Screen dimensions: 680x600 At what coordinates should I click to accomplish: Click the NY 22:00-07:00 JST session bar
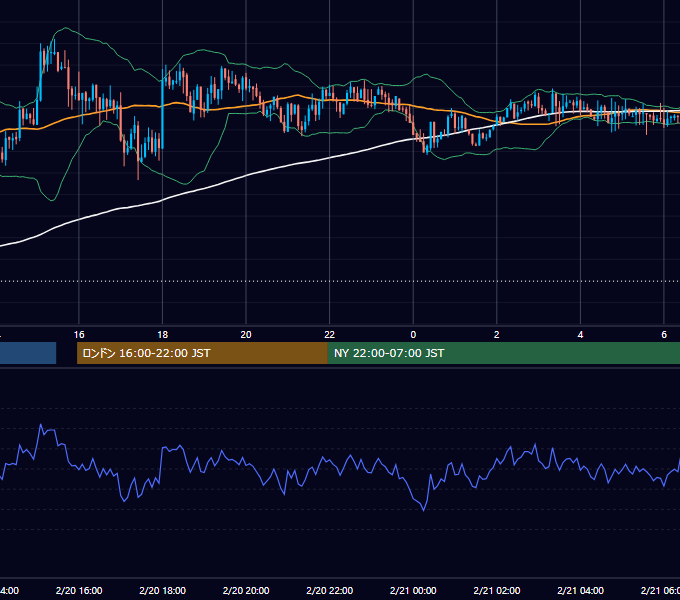[x=503, y=353]
